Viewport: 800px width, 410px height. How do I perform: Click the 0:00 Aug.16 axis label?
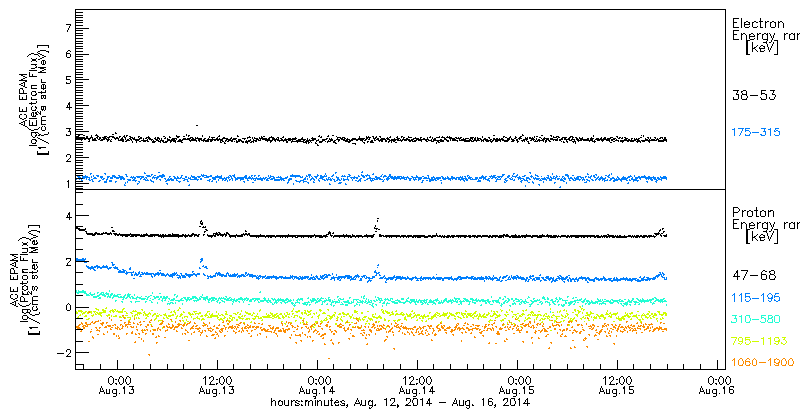click(717, 385)
